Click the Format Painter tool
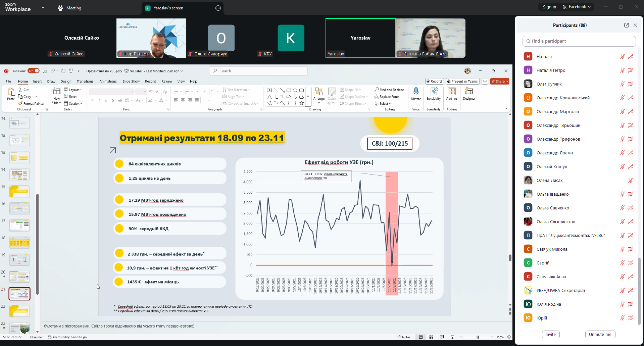This screenshot has width=644, height=346. [x=31, y=104]
